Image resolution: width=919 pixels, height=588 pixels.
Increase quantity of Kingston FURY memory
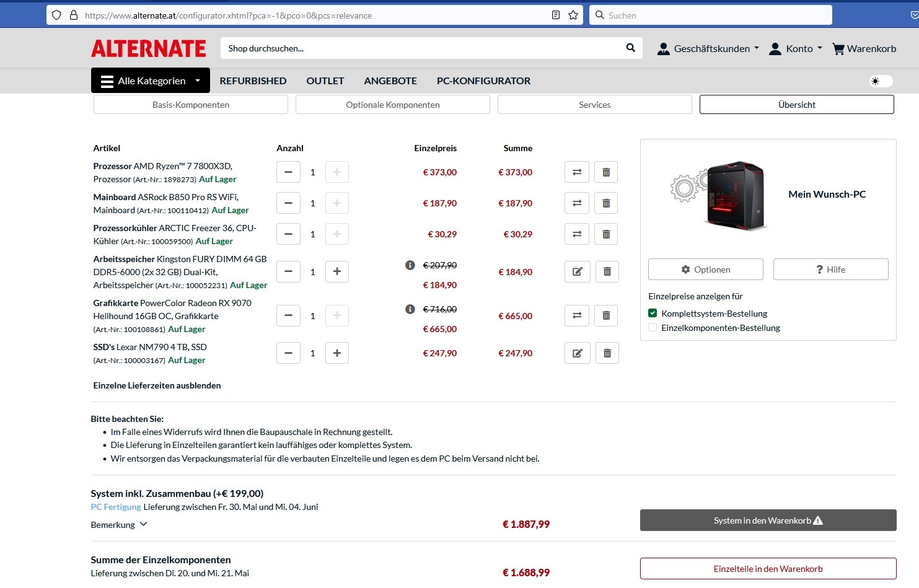click(336, 271)
